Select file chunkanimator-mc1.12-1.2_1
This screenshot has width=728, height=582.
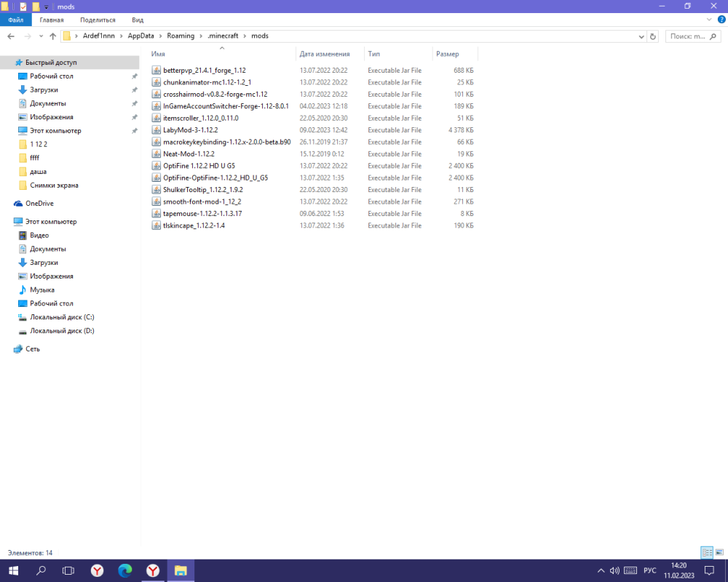pos(207,82)
